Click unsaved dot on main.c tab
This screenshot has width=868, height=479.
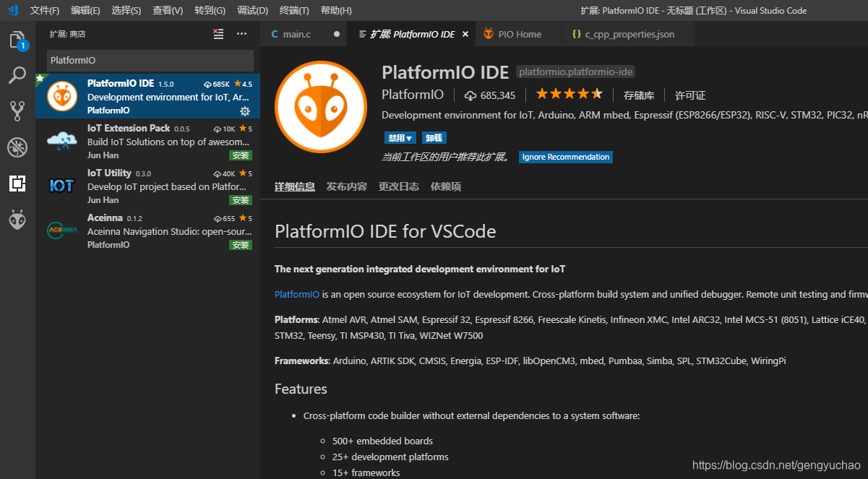pos(337,34)
